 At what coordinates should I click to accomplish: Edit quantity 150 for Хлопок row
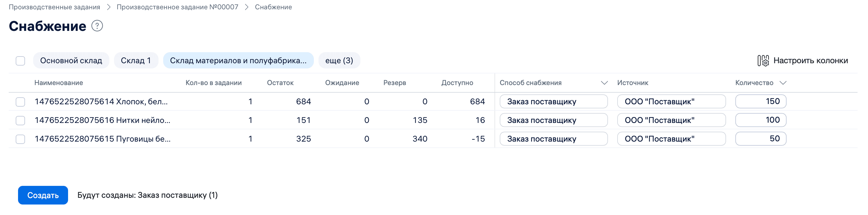[x=760, y=101]
